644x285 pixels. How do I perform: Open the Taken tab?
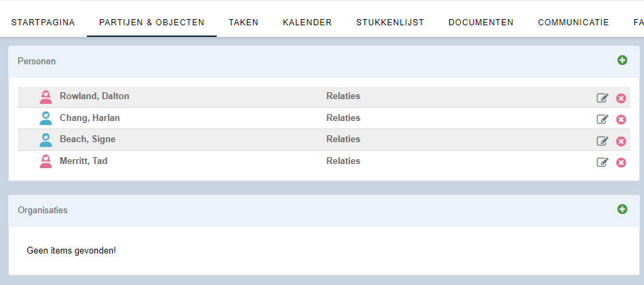[243, 23]
